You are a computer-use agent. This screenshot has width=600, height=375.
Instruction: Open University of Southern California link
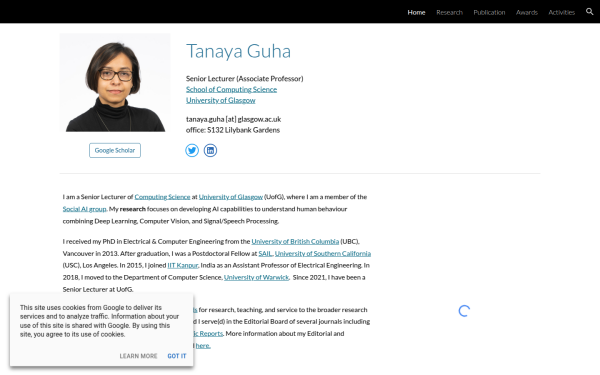coord(323,253)
